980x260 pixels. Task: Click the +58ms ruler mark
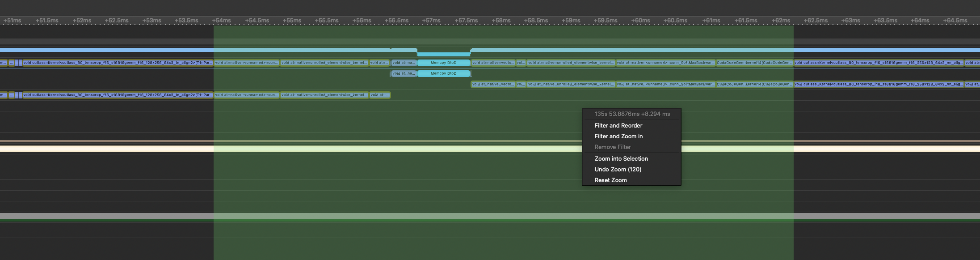[x=501, y=21]
